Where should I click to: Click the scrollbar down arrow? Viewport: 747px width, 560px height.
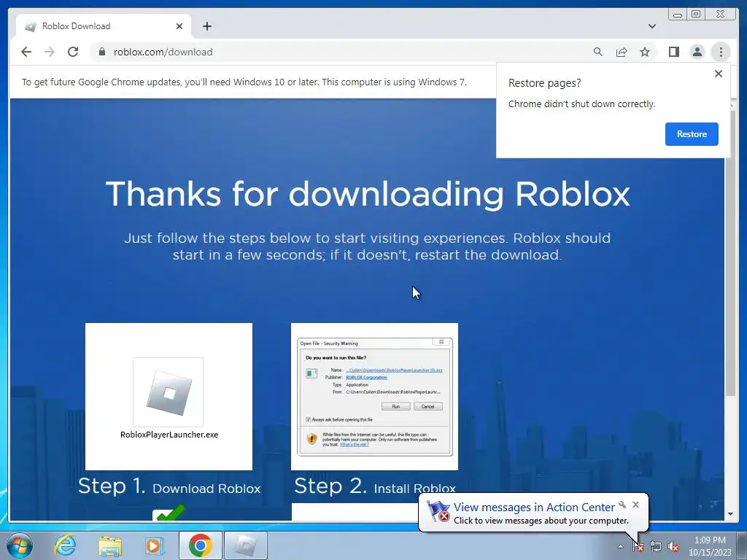tap(730, 514)
